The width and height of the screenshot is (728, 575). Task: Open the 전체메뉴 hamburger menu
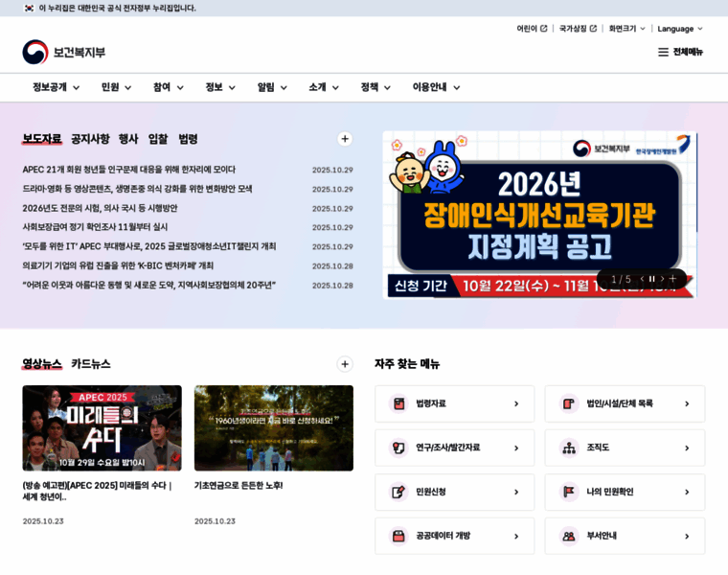(x=680, y=52)
